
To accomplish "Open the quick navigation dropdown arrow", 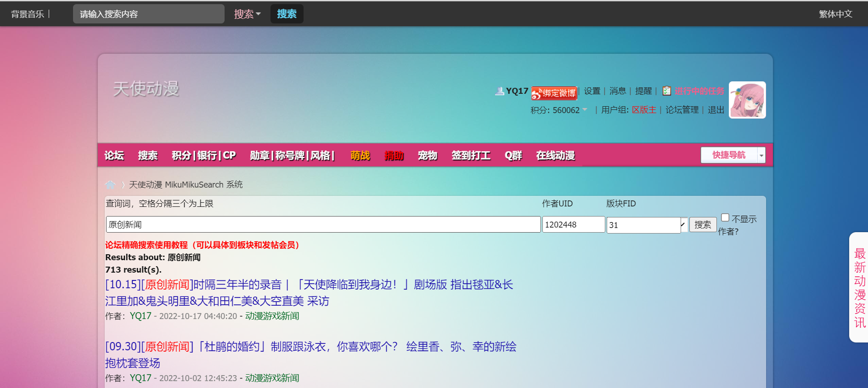I will point(761,155).
